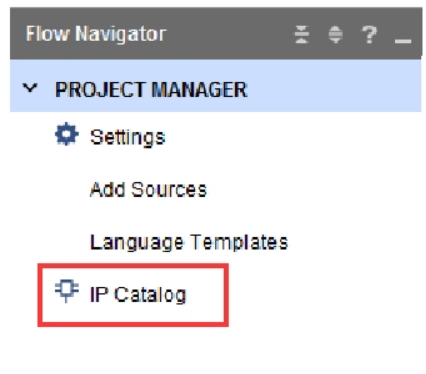Select the Settings text label

(128, 137)
